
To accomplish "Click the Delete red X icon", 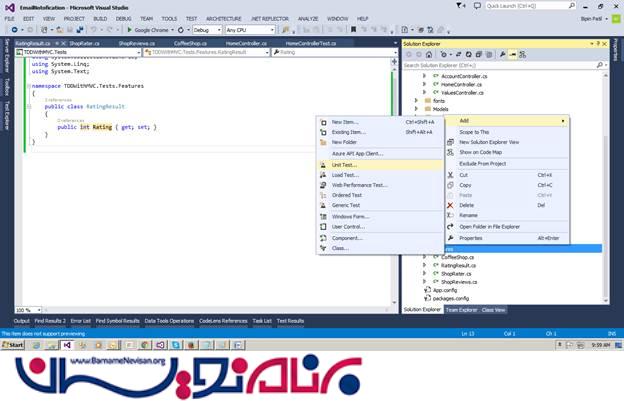I will coord(451,205).
